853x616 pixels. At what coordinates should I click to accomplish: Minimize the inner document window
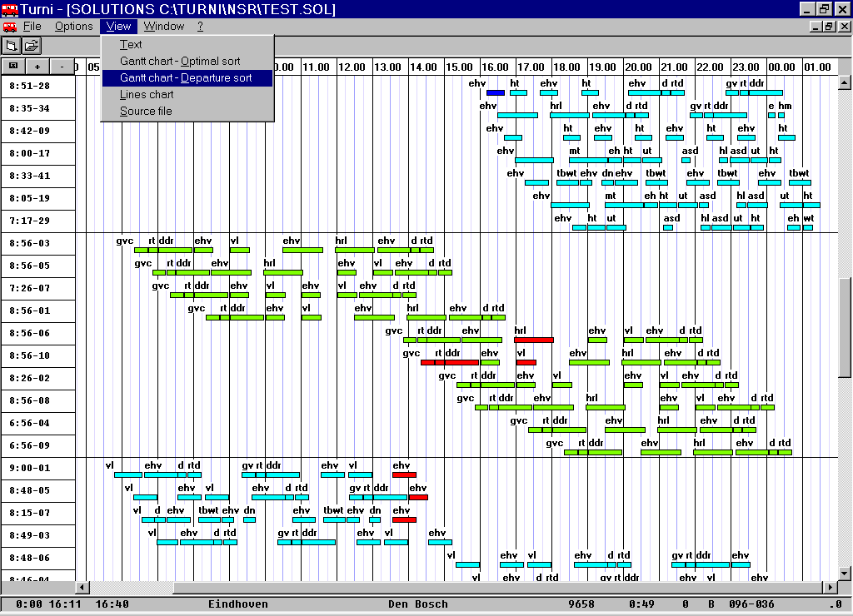[815, 27]
